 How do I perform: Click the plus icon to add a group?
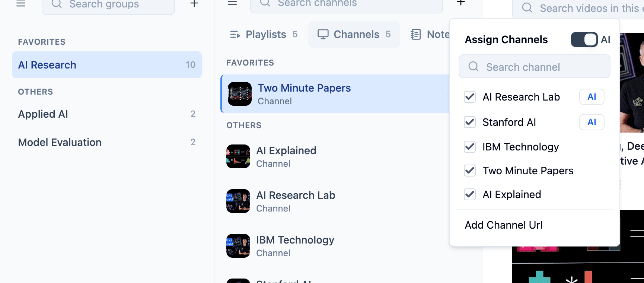[194, 4]
